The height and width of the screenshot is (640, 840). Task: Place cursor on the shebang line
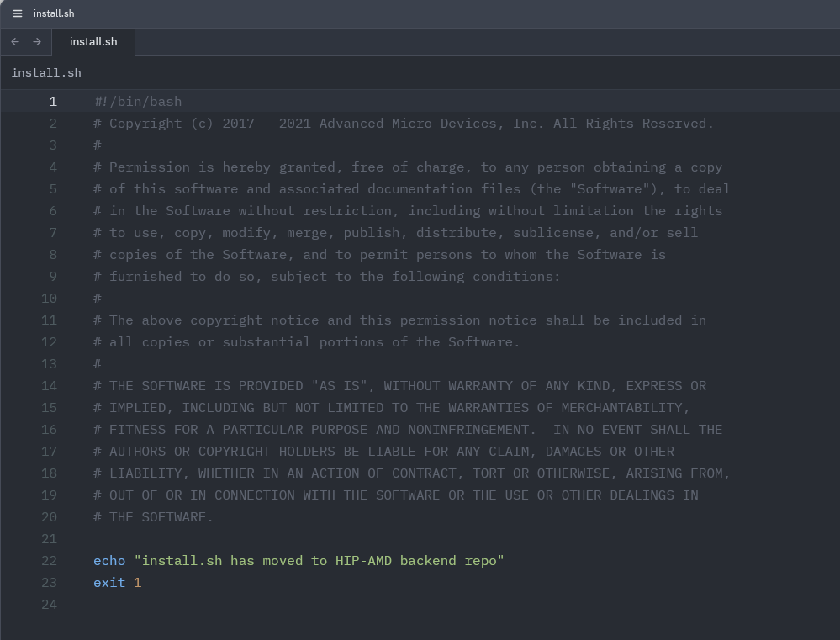138,102
